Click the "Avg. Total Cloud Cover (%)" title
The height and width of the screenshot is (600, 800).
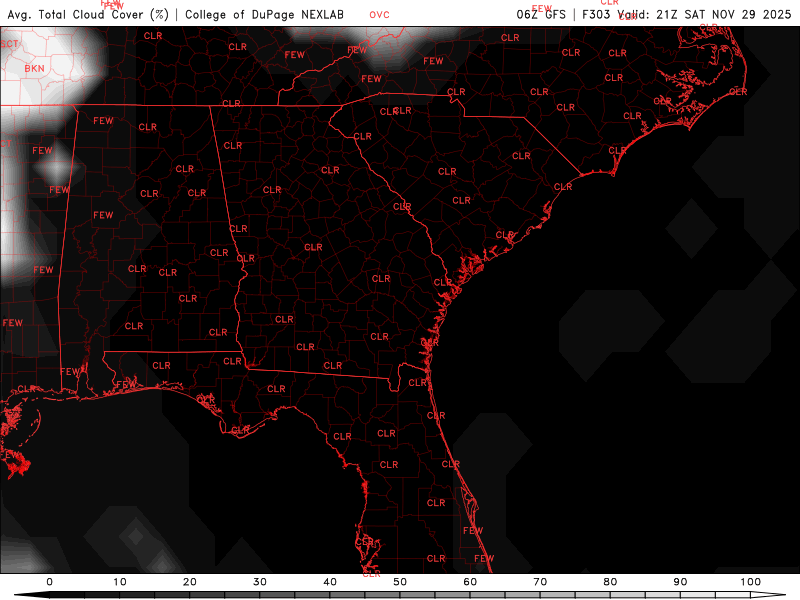coord(88,14)
